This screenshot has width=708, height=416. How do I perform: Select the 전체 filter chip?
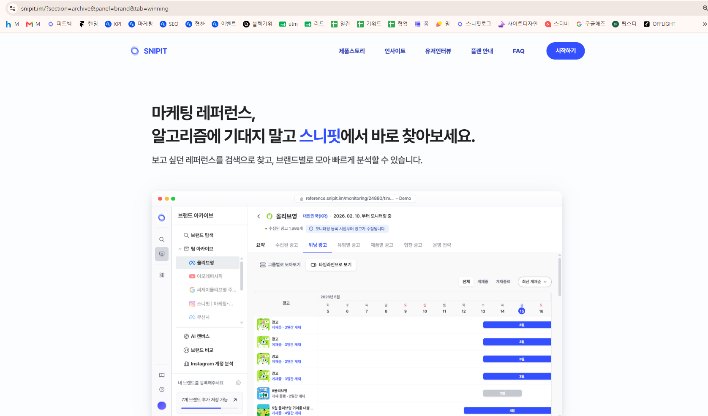tap(466, 281)
